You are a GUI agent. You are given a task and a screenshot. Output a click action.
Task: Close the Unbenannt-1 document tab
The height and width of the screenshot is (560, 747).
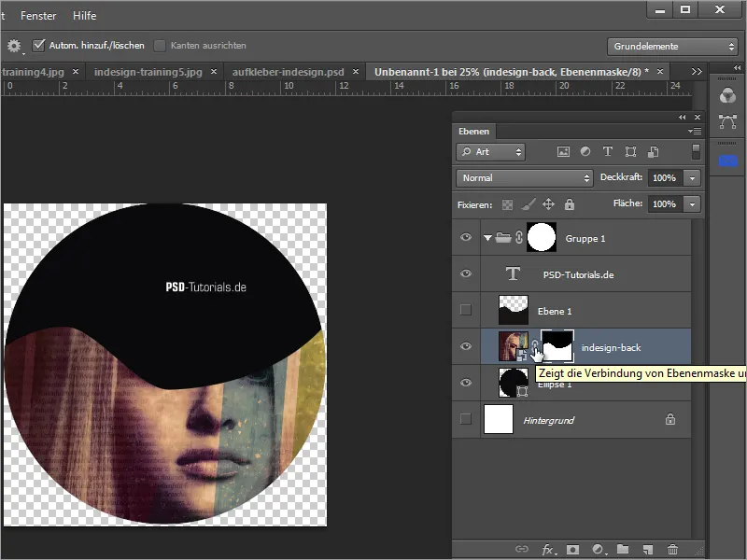pos(660,72)
